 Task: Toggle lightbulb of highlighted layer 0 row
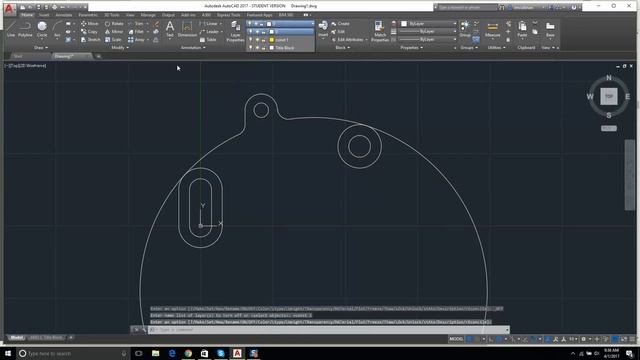point(251,31)
